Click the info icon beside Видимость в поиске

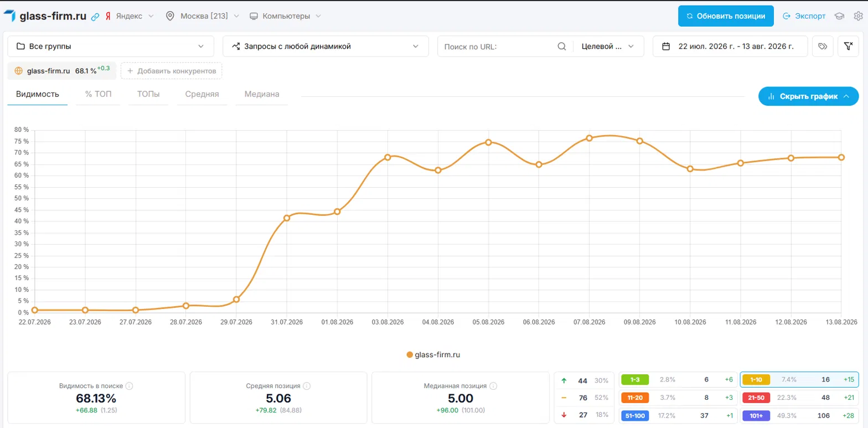tap(129, 386)
